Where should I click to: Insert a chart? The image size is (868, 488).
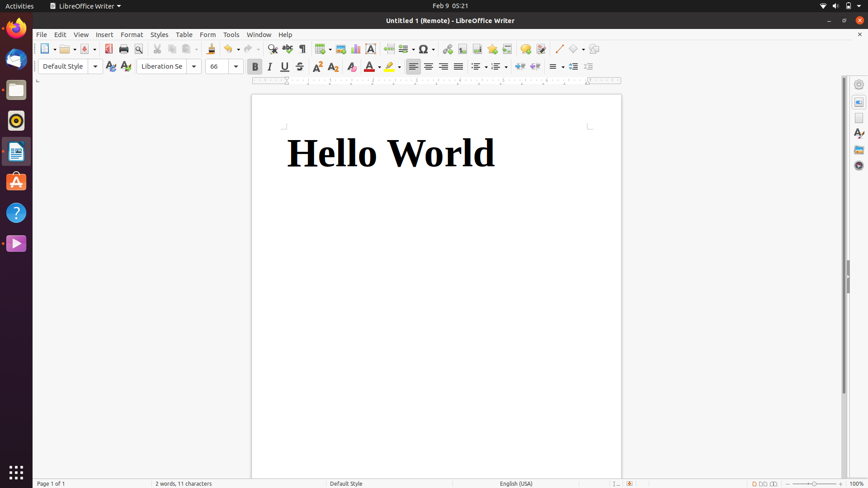pyautogui.click(x=356, y=49)
